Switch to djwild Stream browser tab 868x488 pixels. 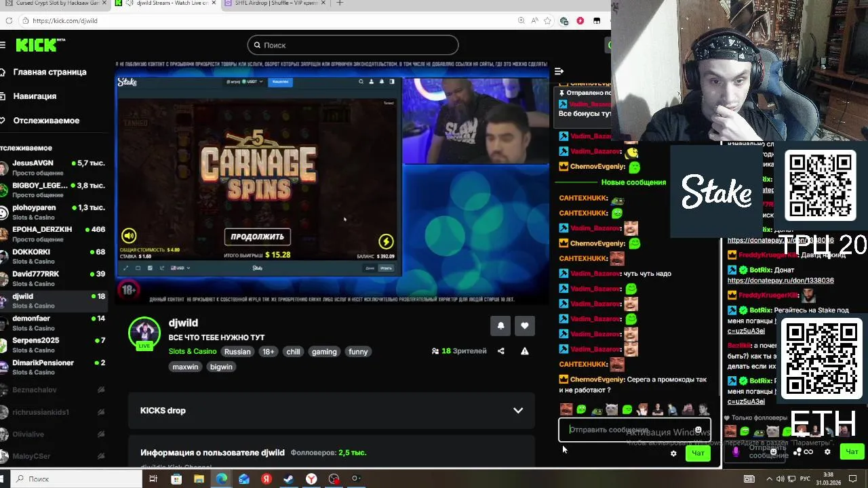[166, 3]
